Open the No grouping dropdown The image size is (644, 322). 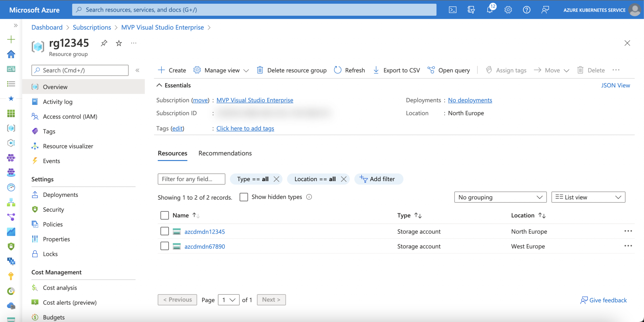[500, 197]
